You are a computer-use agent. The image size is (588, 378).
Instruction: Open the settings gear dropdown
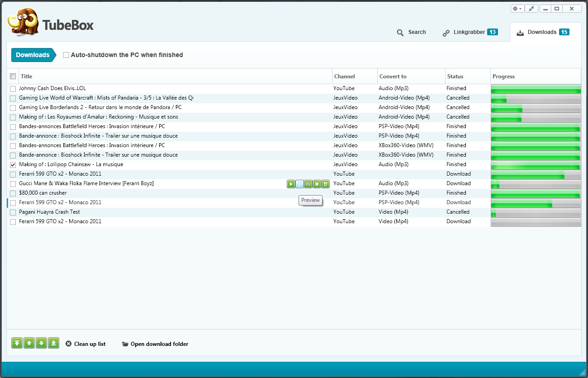[x=517, y=9]
